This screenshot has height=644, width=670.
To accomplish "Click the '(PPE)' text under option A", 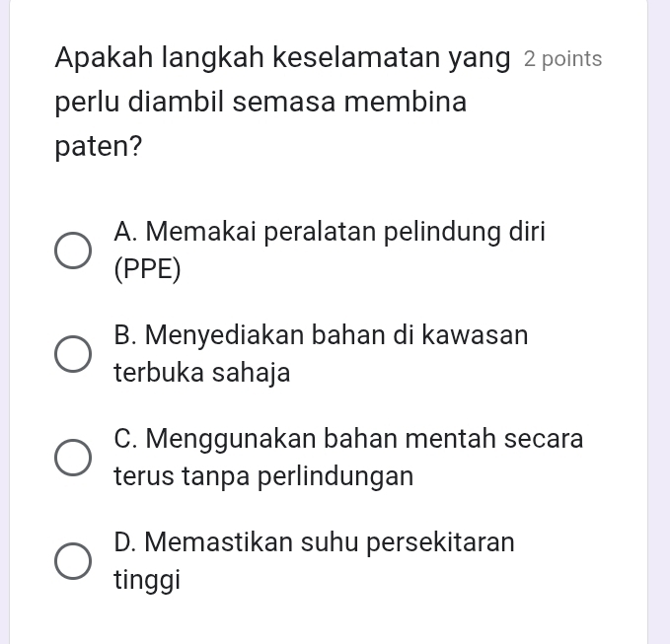I will [147, 270].
